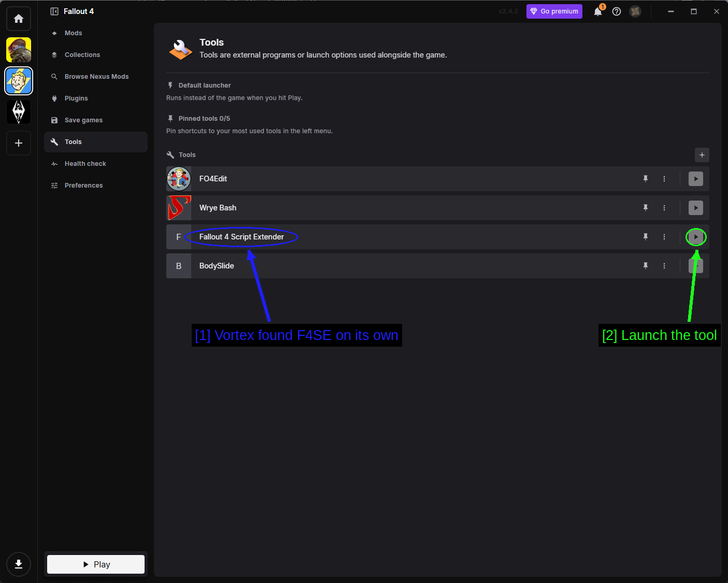Open the Plugins page
The image size is (728, 583).
pos(96,98)
